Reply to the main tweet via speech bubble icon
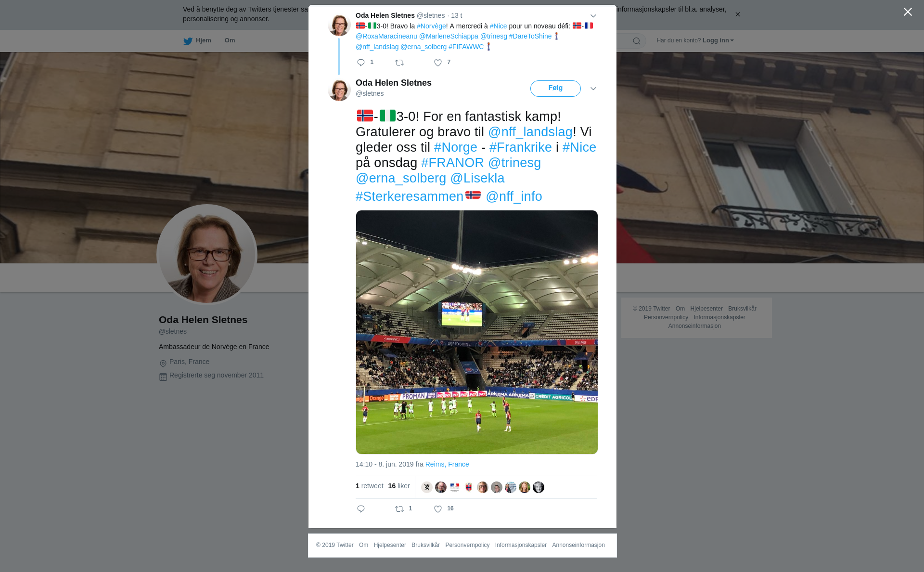The height and width of the screenshot is (572, 924). [x=361, y=509]
